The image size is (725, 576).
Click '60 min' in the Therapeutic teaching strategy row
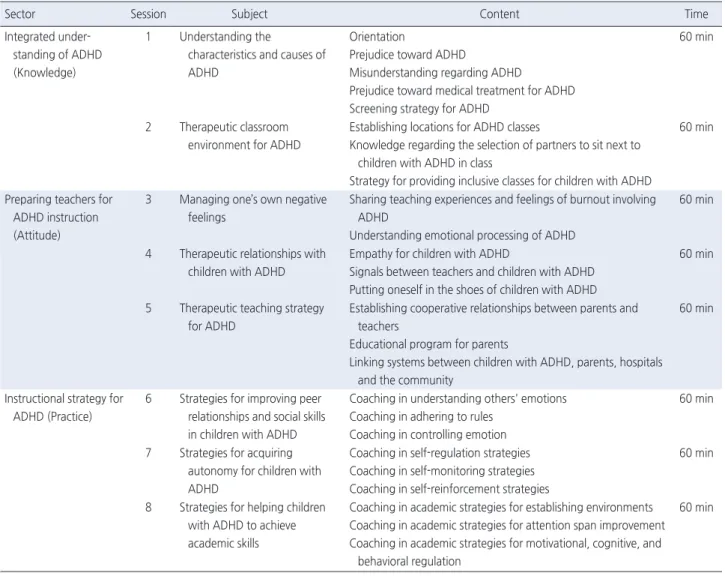point(696,308)
